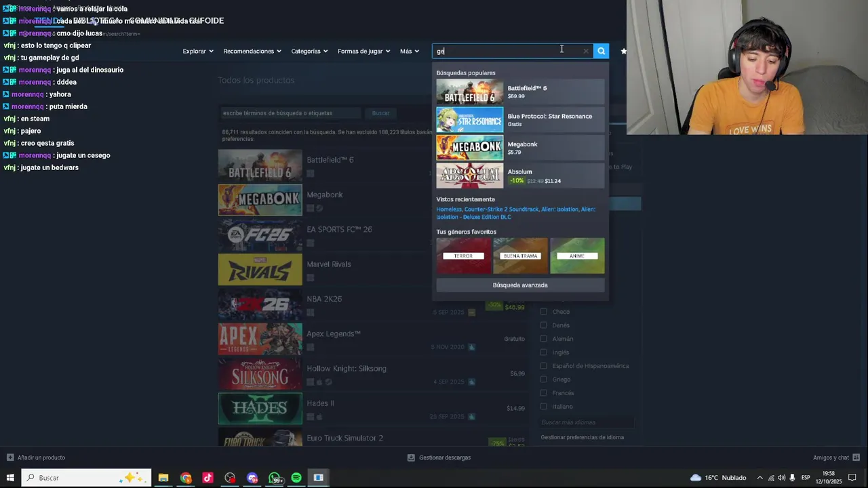Tick the Italiano language checkbox

543,407
